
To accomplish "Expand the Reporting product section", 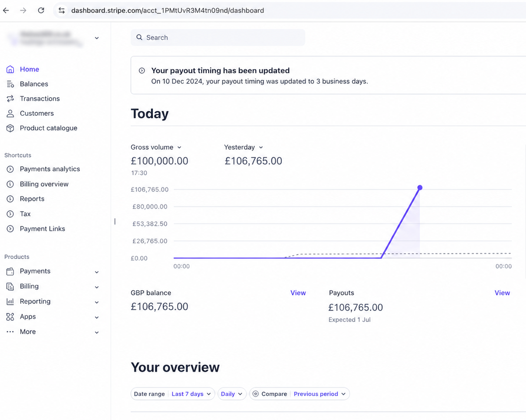I will [97, 302].
